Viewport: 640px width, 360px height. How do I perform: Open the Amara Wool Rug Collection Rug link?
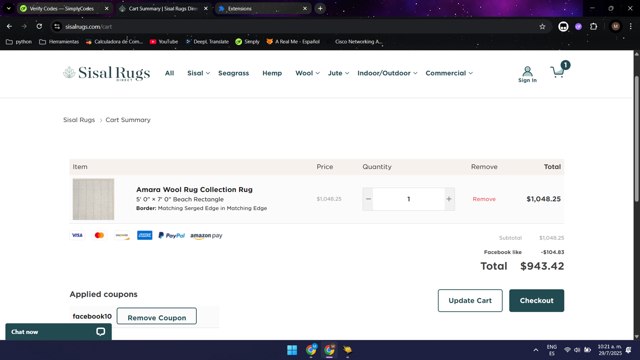pos(194,189)
